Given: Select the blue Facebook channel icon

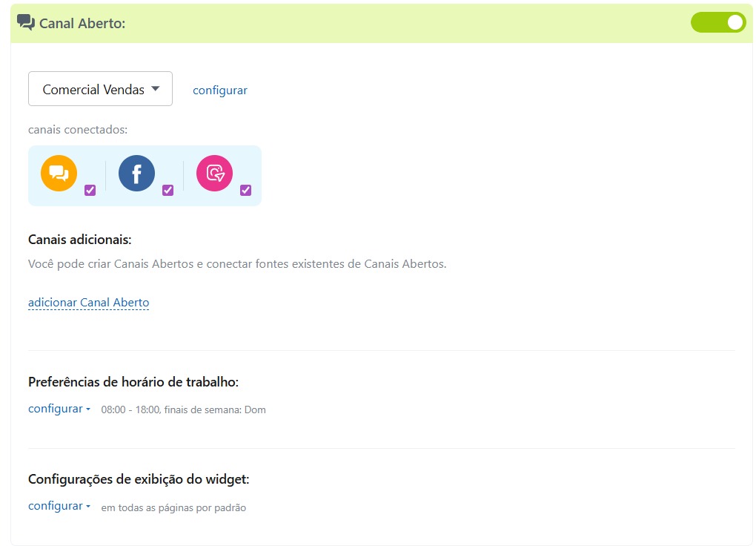Looking at the screenshot, I should 136,174.
